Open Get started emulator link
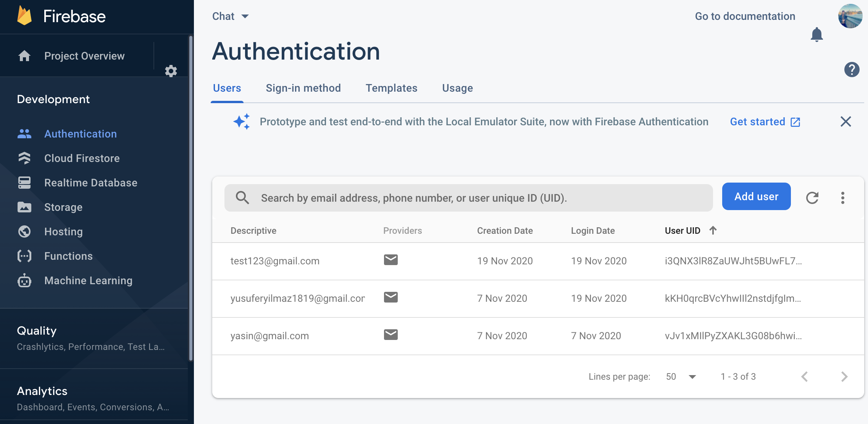The image size is (868, 424). pyautogui.click(x=765, y=122)
